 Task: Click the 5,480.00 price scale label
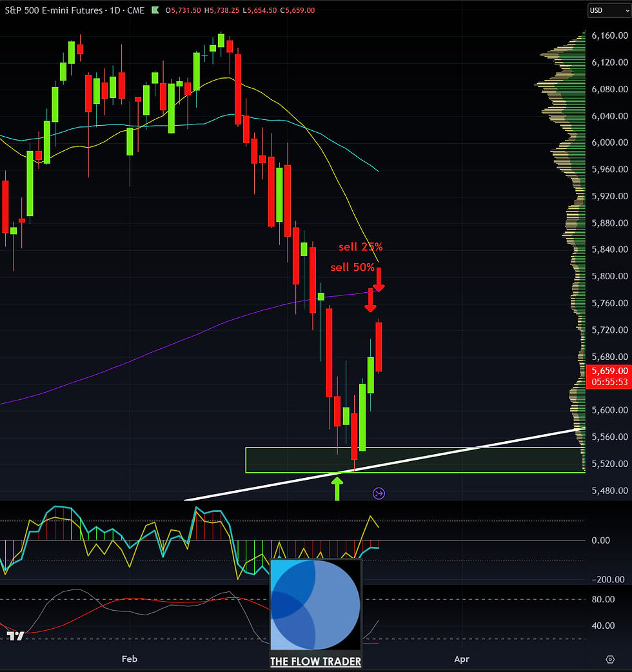point(609,490)
